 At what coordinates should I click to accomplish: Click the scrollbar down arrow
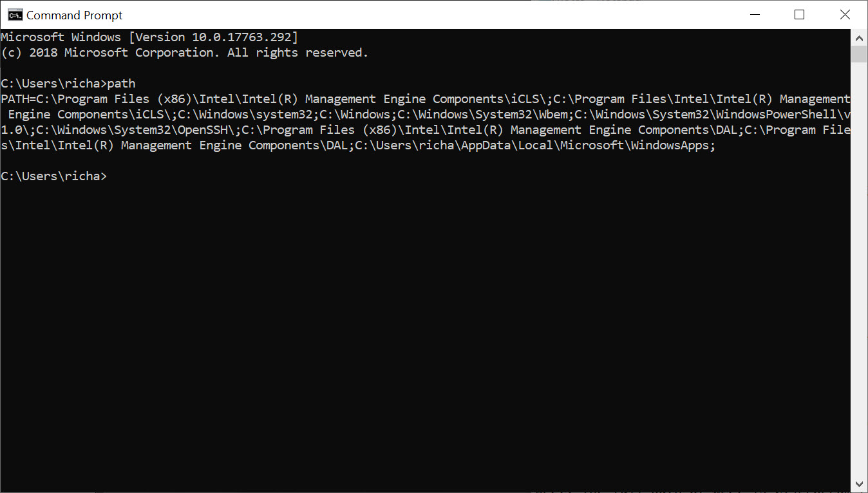point(859,483)
